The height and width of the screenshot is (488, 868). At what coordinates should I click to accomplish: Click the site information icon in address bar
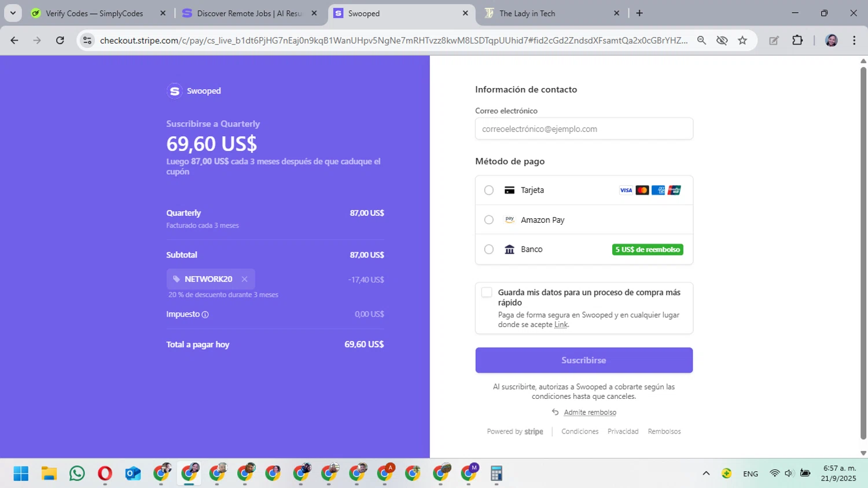coord(87,41)
